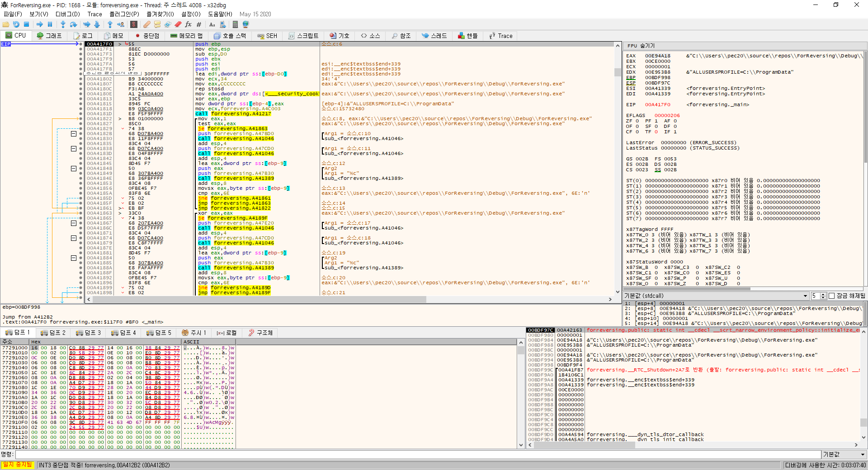
Task: Collapse the fold box at address 00A41874
Action: pos(74,238)
